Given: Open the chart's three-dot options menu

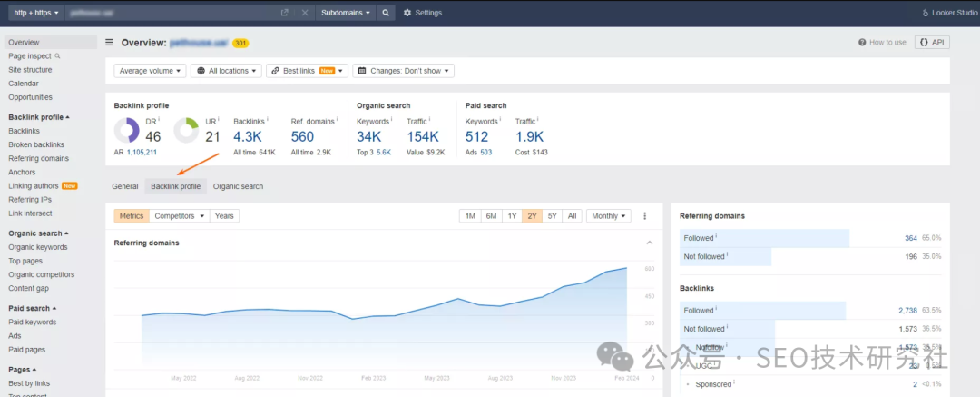Looking at the screenshot, I should (645, 216).
